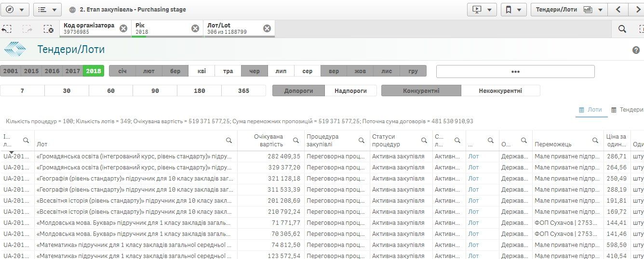Select the 30 days period

point(67,91)
